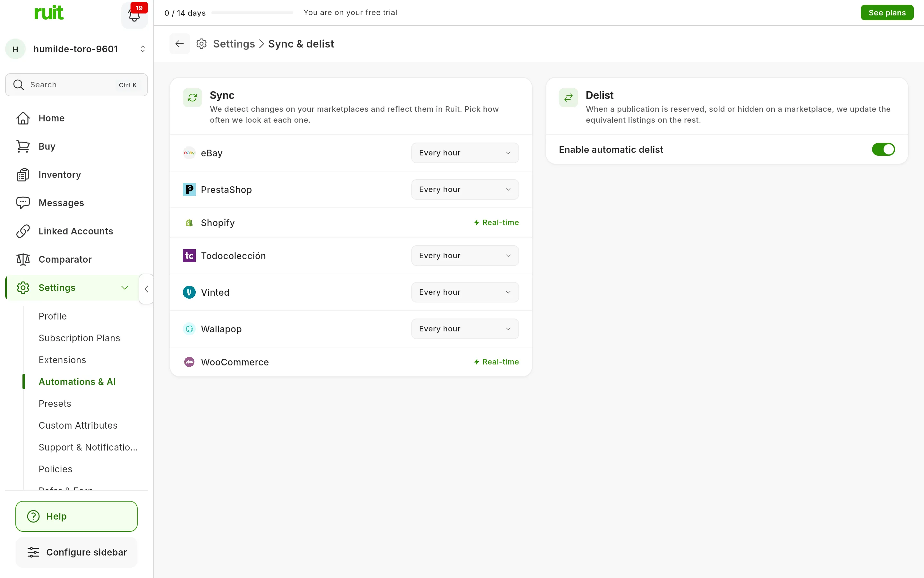Open the Profile submenu item
The width and height of the screenshot is (924, 578).
(53, 316)
